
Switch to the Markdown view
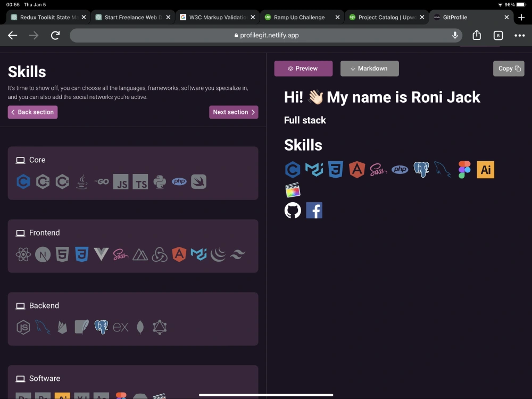tap(370, 69)
